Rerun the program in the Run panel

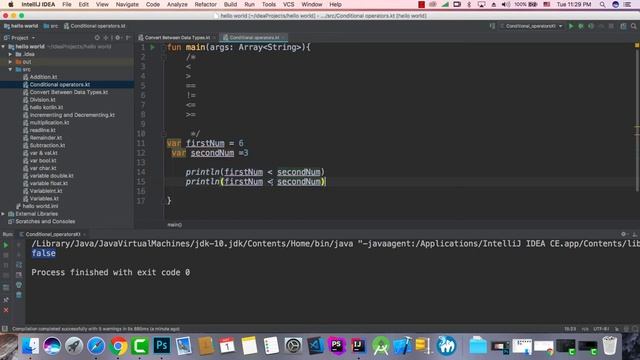click(6, 245)
